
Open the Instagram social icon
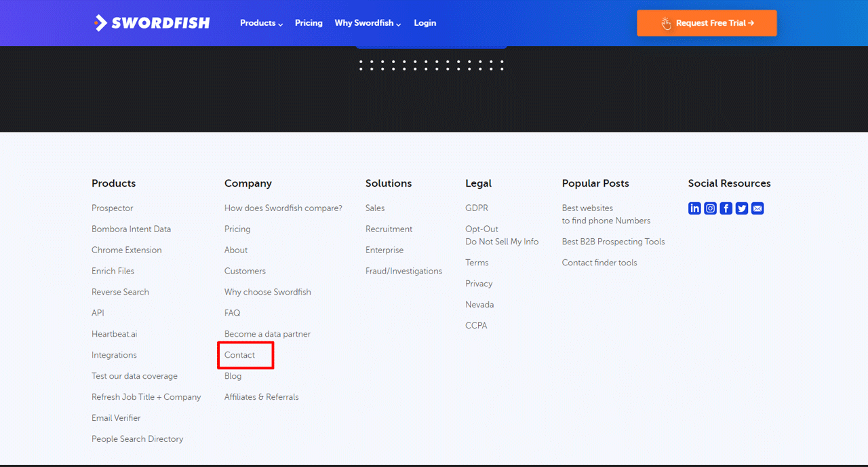tap(710, 208)
